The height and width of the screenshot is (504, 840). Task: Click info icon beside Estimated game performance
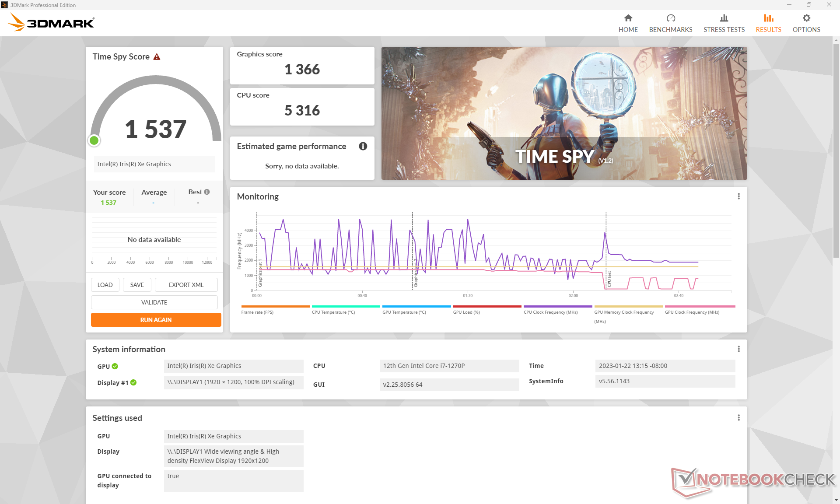[x=363, y=146]
